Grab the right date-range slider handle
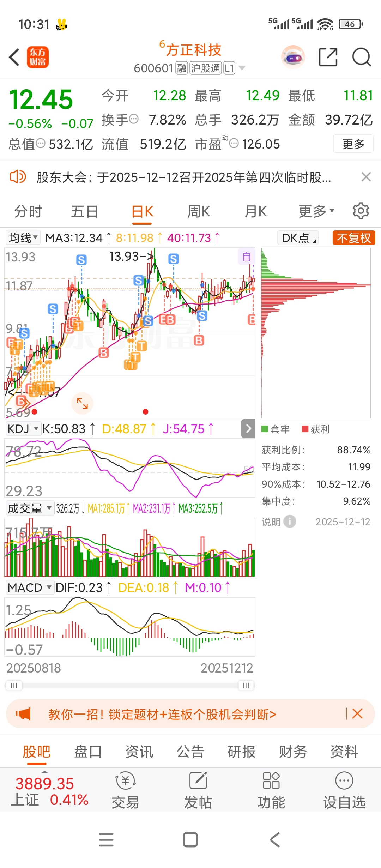The width and height of the screenshot is (381, 868). 246,685
